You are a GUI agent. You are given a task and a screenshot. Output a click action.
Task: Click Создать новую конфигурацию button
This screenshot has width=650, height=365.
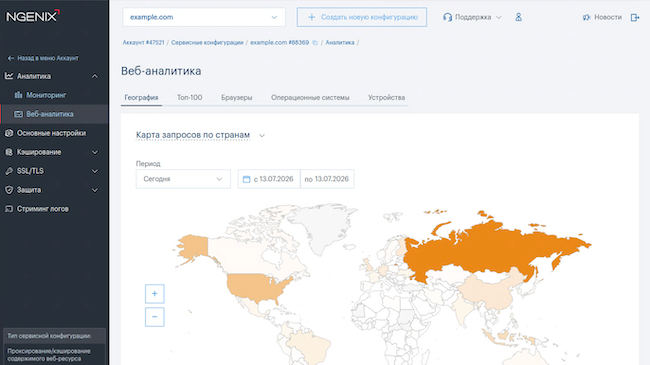(361, 17)
